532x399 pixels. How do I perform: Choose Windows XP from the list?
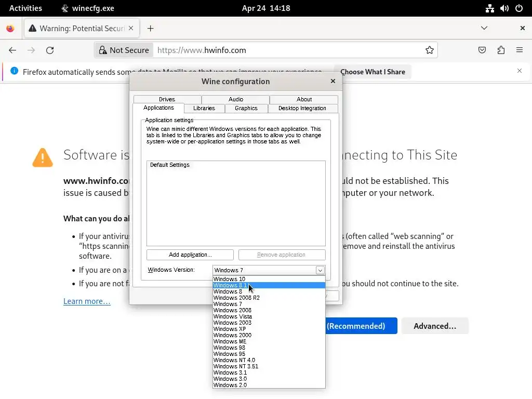(x=269, y=329)
